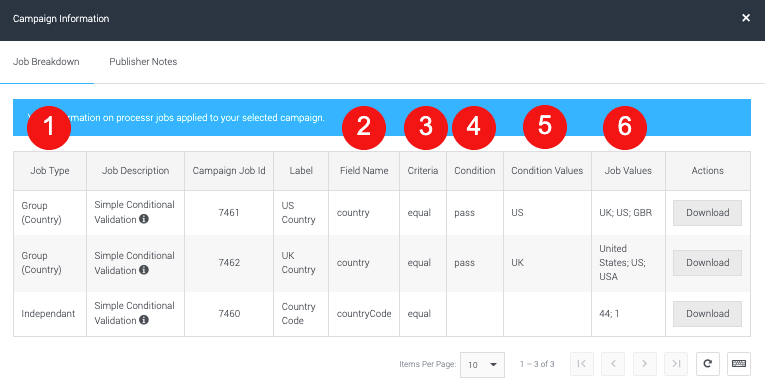Click the 'UK; US; GBR' job values cell

(x=628, y=213)
